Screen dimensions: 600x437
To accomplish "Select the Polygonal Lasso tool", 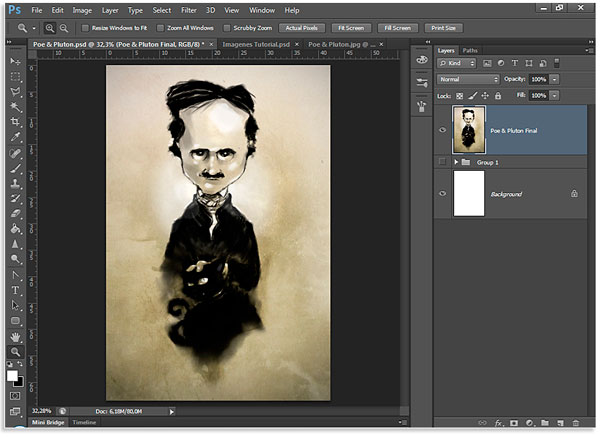I will click(x=15, y=92).
